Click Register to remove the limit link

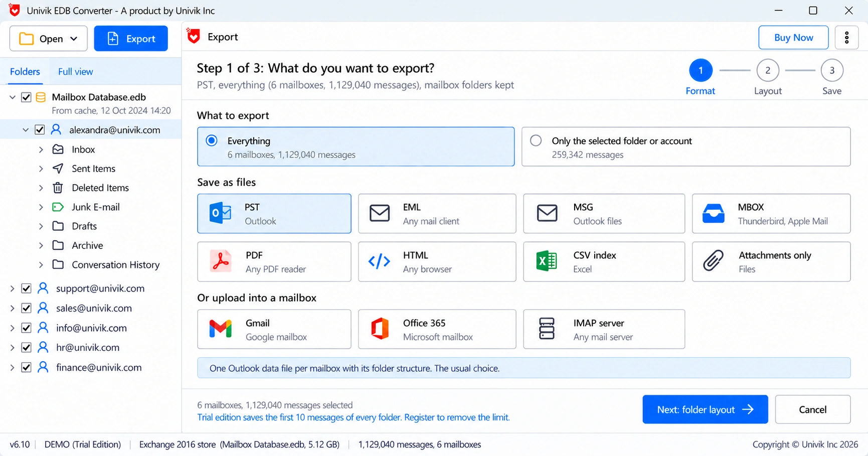coord(457,417)
